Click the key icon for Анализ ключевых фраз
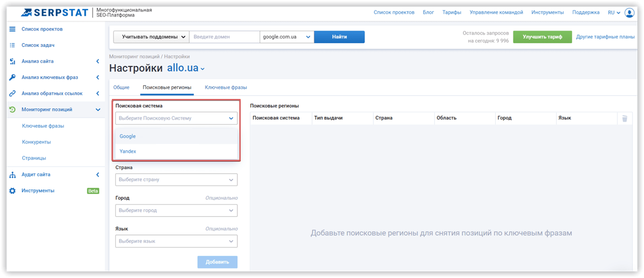 pos(12,77)
